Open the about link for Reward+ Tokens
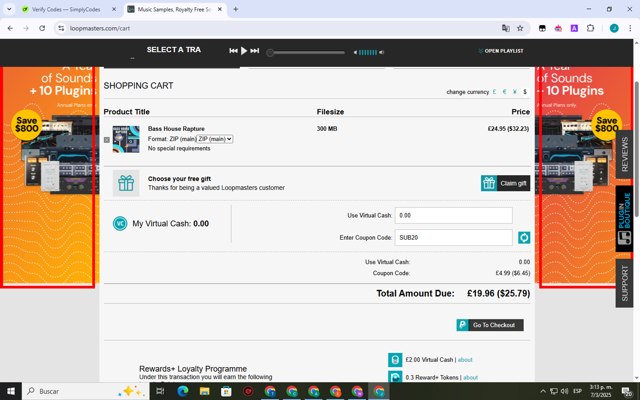The height and width of the screenshot is (400, 640). point(470,378)
